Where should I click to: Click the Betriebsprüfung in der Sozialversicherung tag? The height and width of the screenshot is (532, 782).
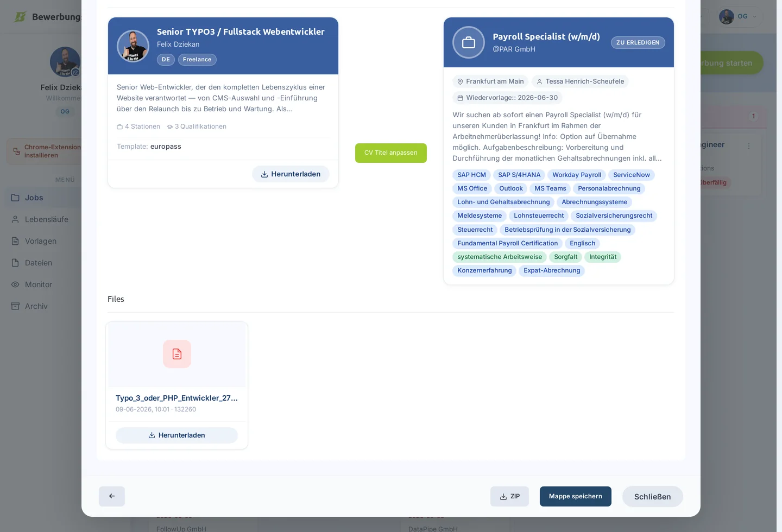(567, 230)
